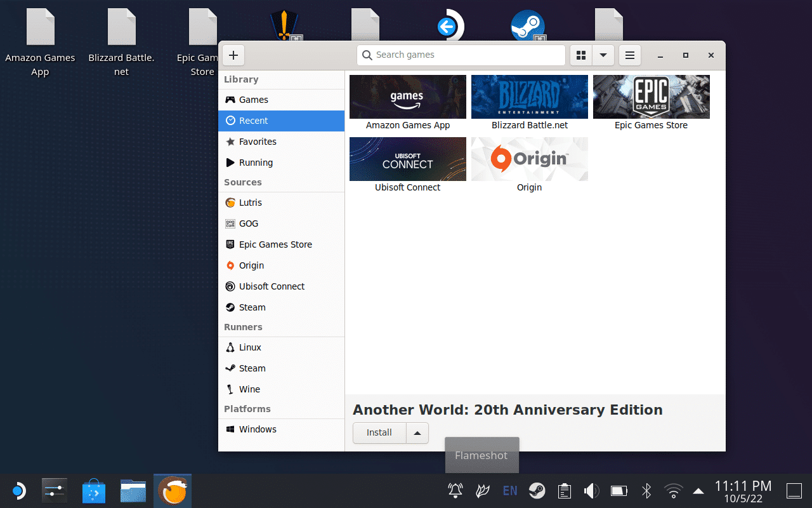
Task: Select the Origin game banner
Action: [x=530, y=159]
